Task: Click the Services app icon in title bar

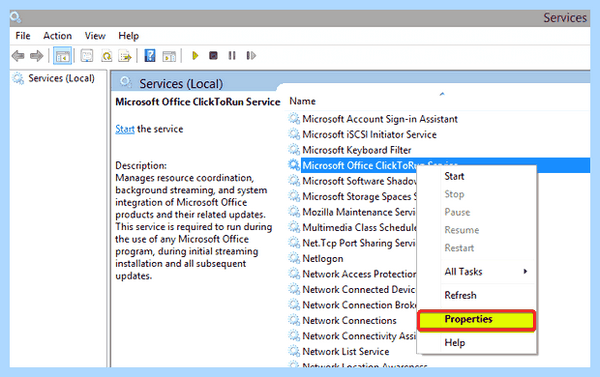Action: 16,17
